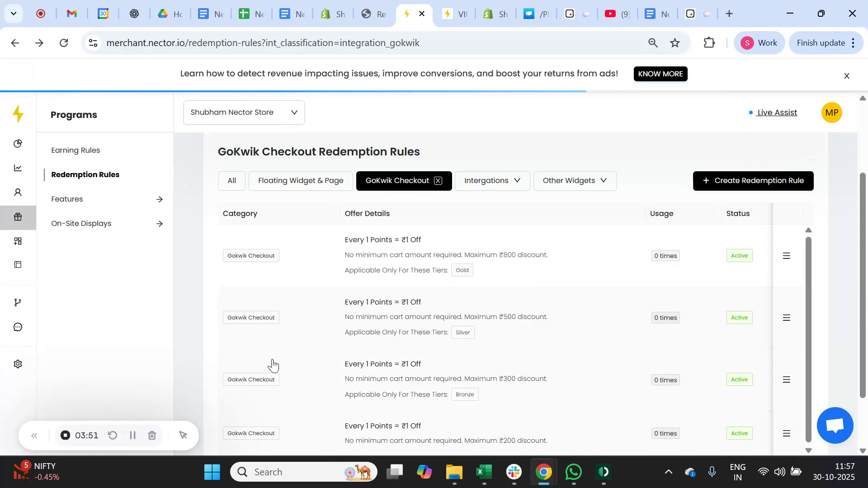This screenshot has height=488, width=868.
Task: Open the Features menu item
Action: [67, 199]
